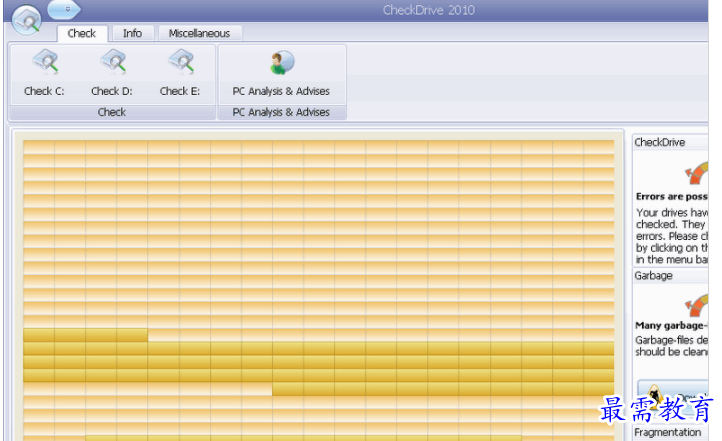722x441 pixels.
Task: Click the 'Your drives hav' description text
Action: (x=672, y=213)
